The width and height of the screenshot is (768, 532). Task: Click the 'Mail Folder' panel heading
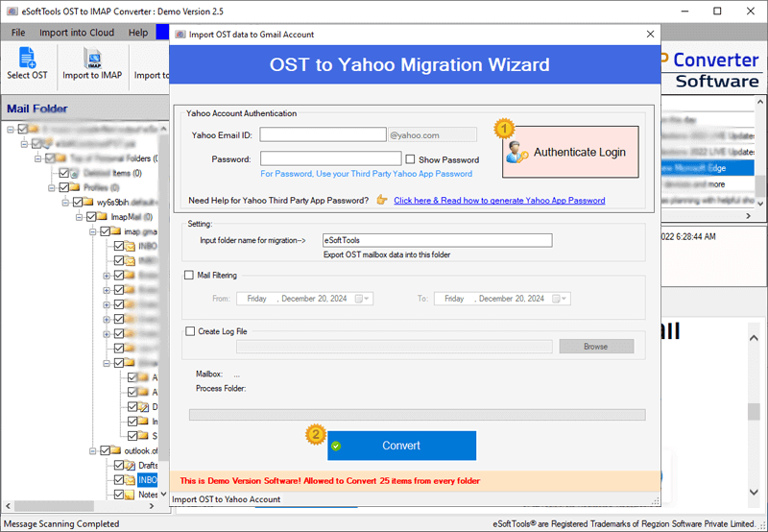pos(37,109)
